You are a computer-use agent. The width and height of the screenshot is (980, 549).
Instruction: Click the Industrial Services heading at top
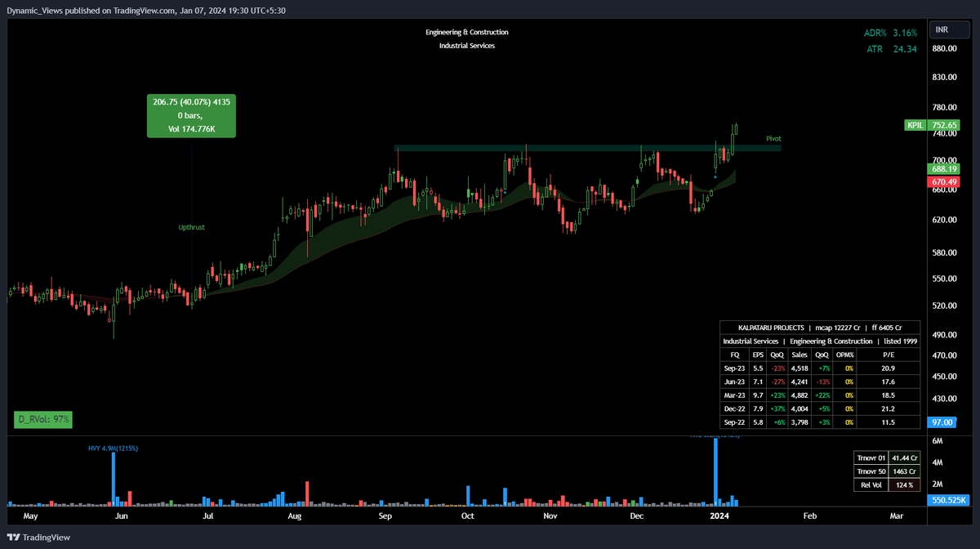tap(467, 46)
